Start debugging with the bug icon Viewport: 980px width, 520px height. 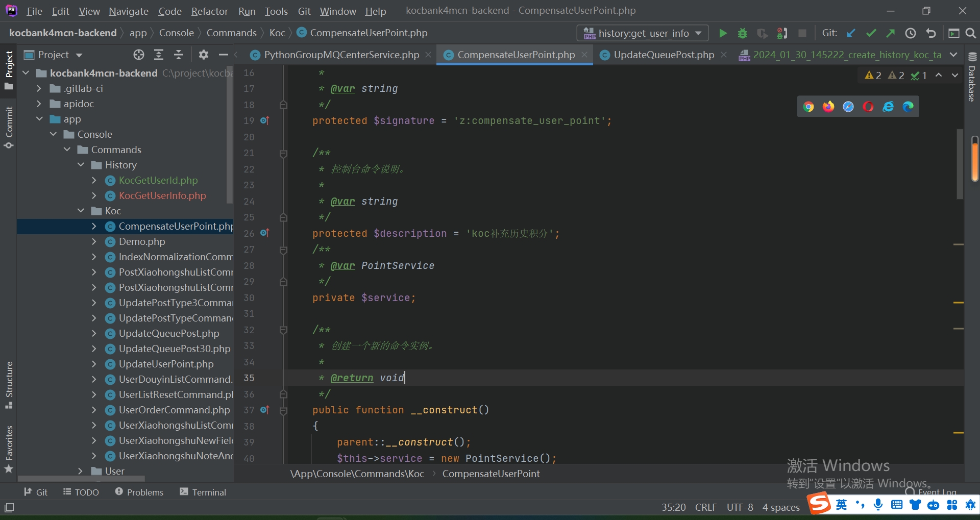(743, 33)
